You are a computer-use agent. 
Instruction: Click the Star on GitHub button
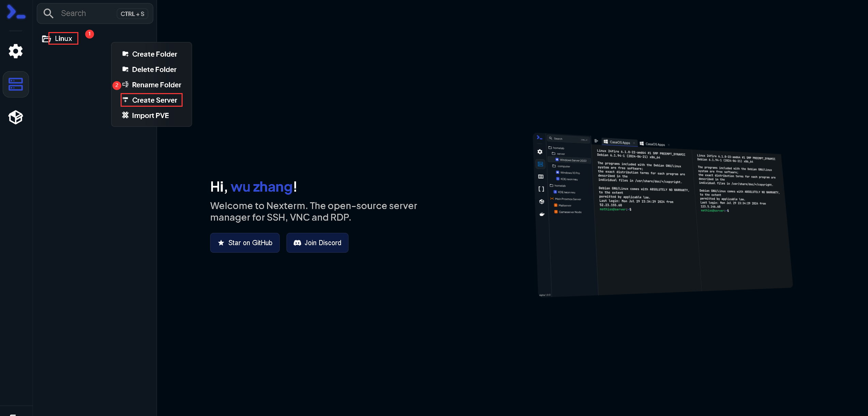coord(245,243)
